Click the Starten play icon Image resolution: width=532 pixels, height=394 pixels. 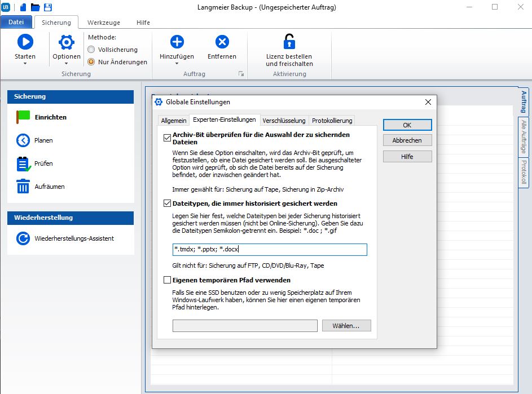coord(25,42)
